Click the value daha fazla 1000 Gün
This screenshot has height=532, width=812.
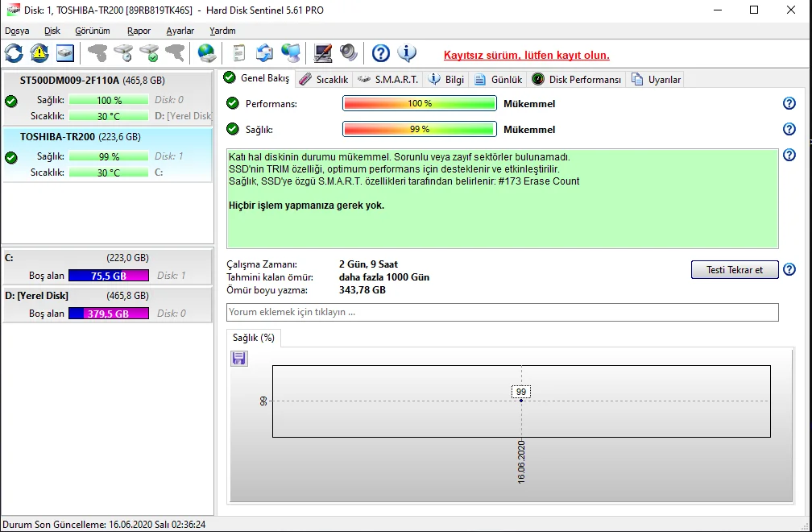point(384,277)
